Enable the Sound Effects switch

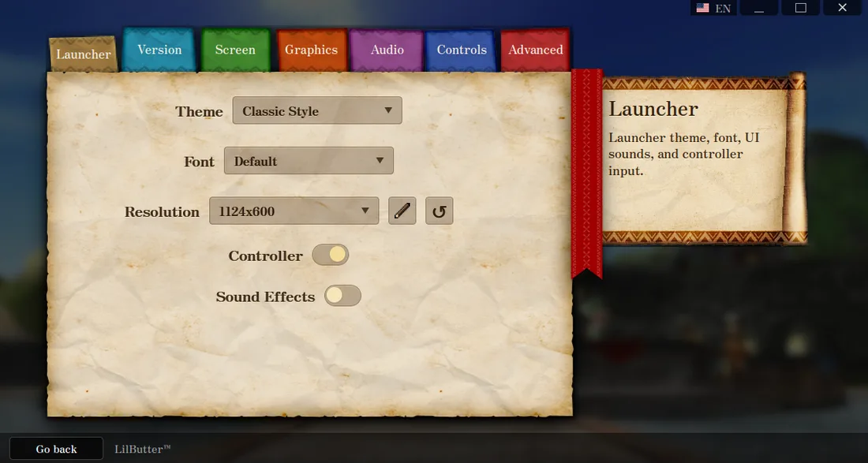tap(342, 296)
